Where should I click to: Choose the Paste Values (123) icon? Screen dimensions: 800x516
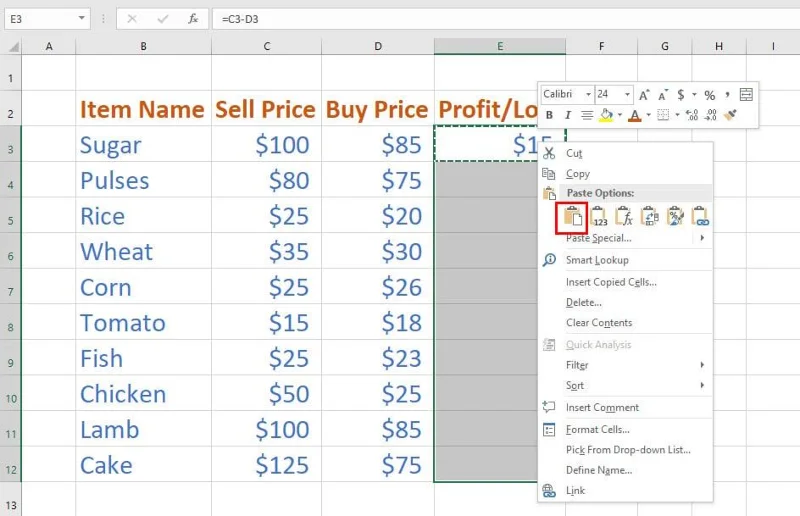point(598,216)
